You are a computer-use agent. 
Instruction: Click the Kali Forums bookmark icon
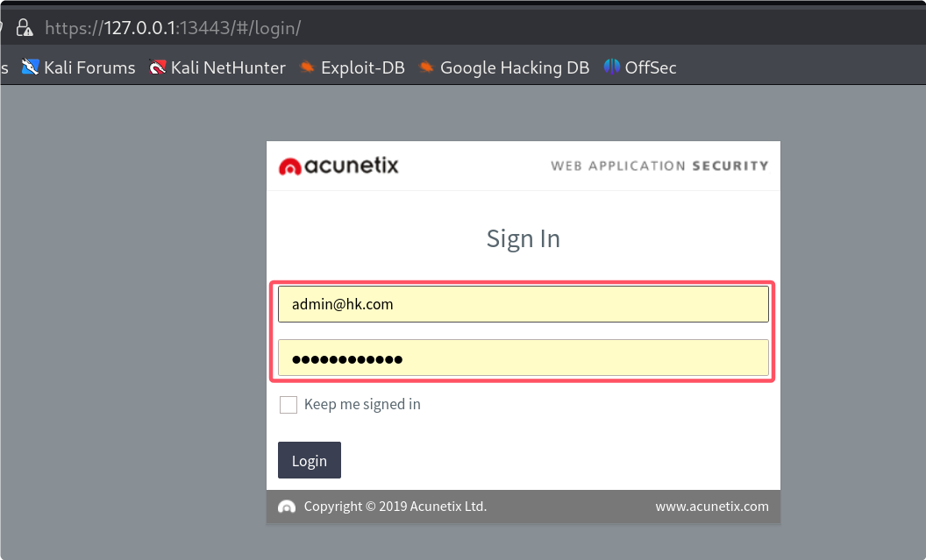point(30,67)
